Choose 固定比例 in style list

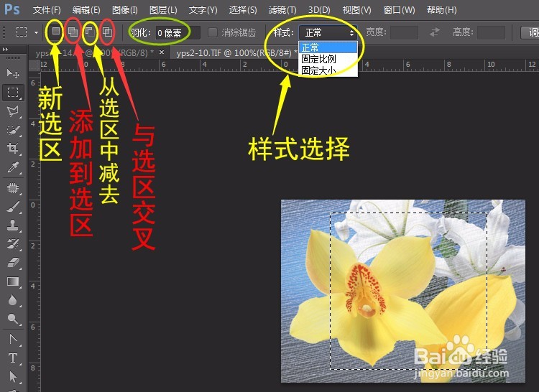pyautogui.click(x=328, y=59)
